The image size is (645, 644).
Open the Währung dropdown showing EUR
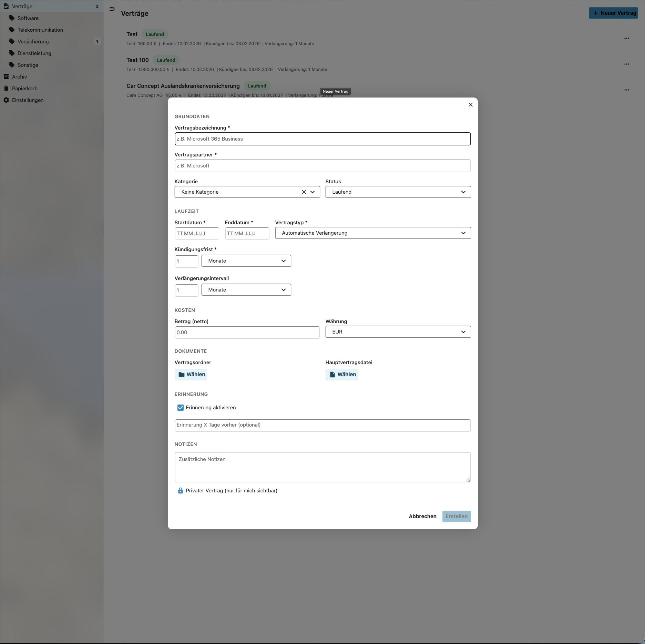pos(398,332)
